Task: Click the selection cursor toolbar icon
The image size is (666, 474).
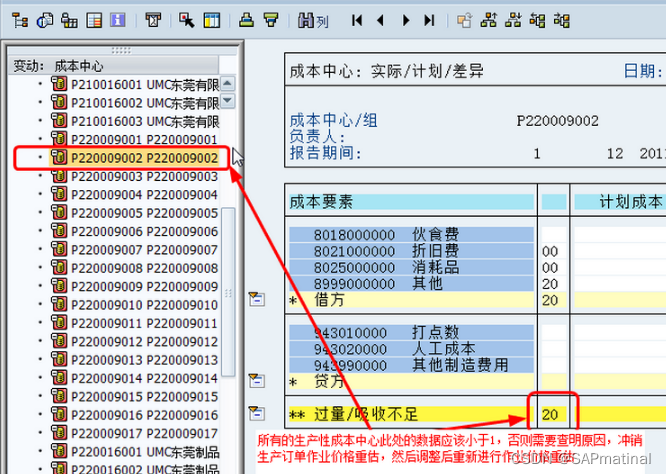Action: pyautogui.click(x=186, y=20)
